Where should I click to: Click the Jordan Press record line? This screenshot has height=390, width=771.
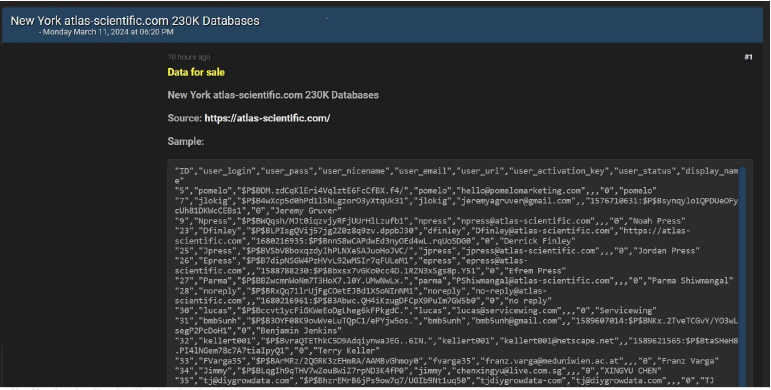pos(437,251)
